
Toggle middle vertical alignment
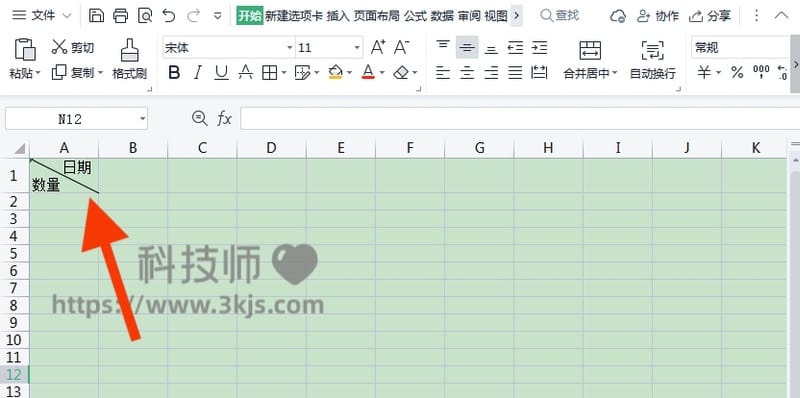[467, 47]
